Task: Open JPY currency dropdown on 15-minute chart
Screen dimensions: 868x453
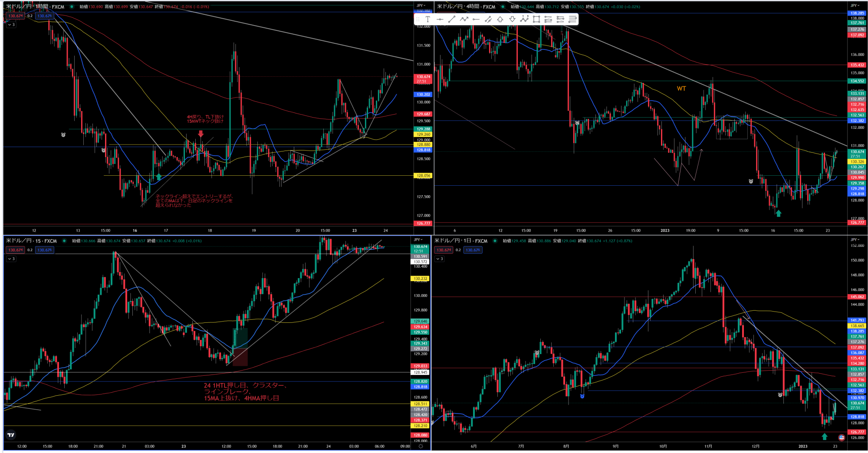Action: (x=418, y=240)
